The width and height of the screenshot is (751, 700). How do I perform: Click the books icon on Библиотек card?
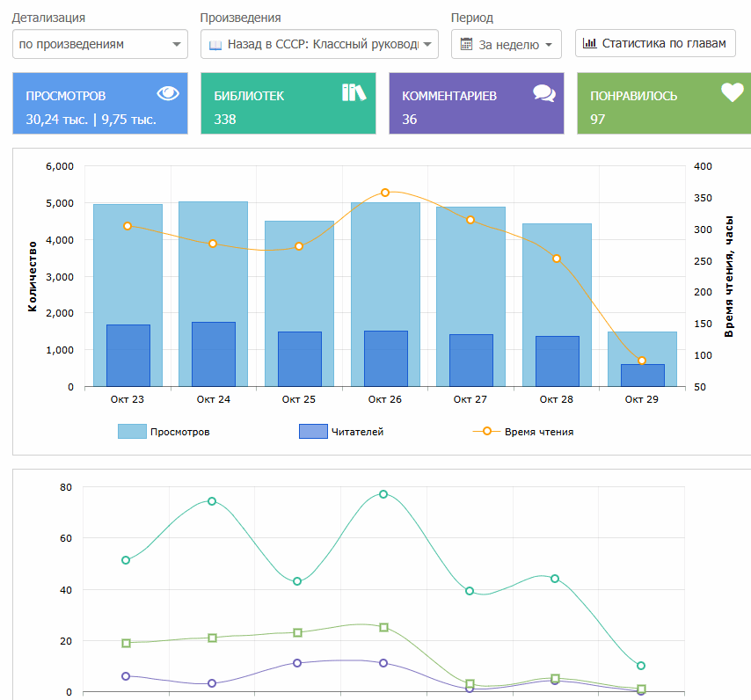(x=353, y=93)
